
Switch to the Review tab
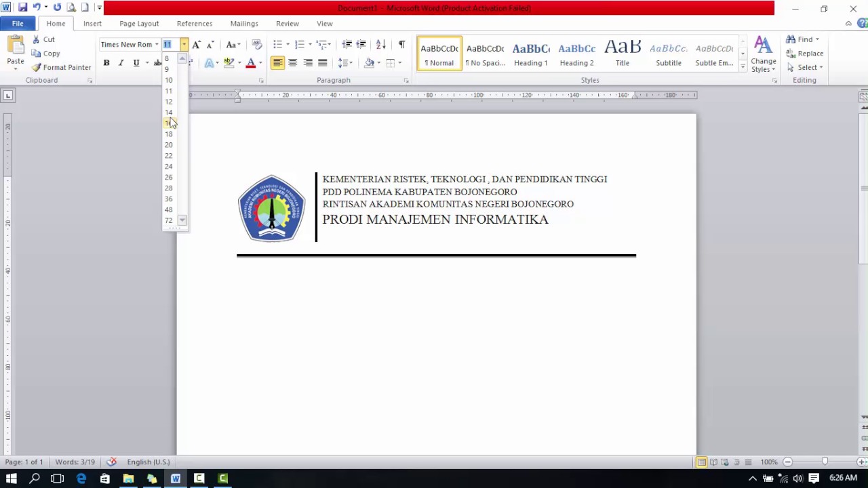point(288,24)
